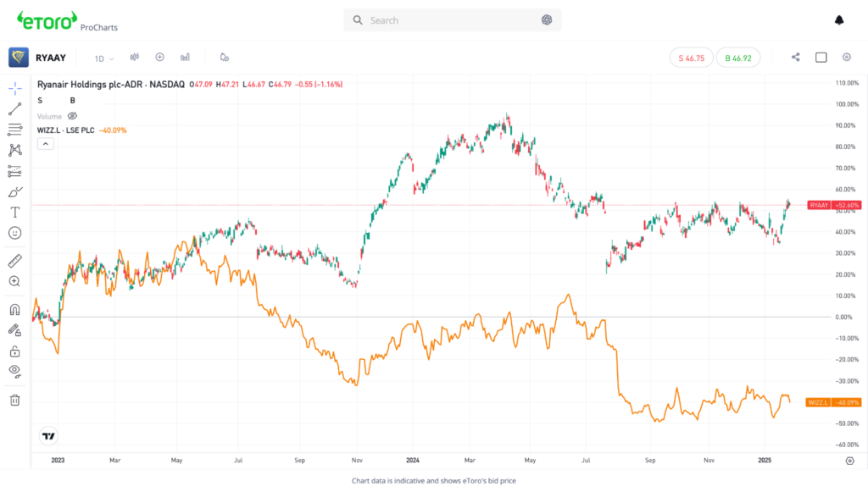Click the 2025 time axis label
868x492 pixels.
[x=765, y=460]
